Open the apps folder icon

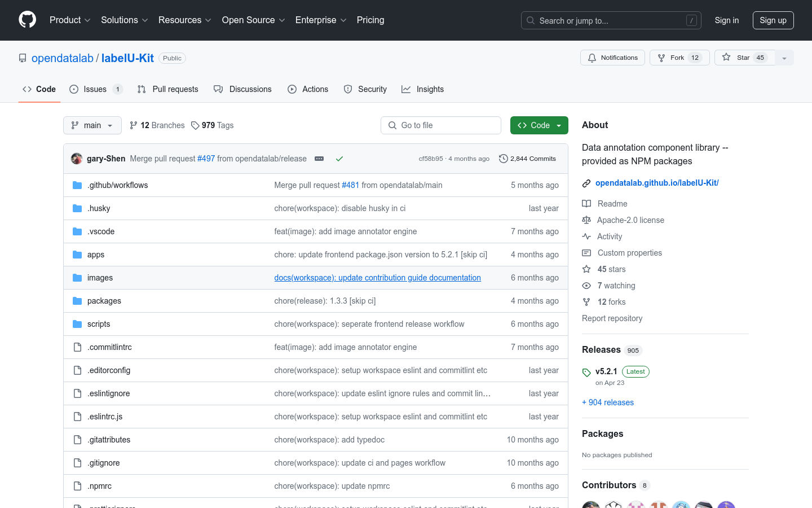click(x=77, y=255)
